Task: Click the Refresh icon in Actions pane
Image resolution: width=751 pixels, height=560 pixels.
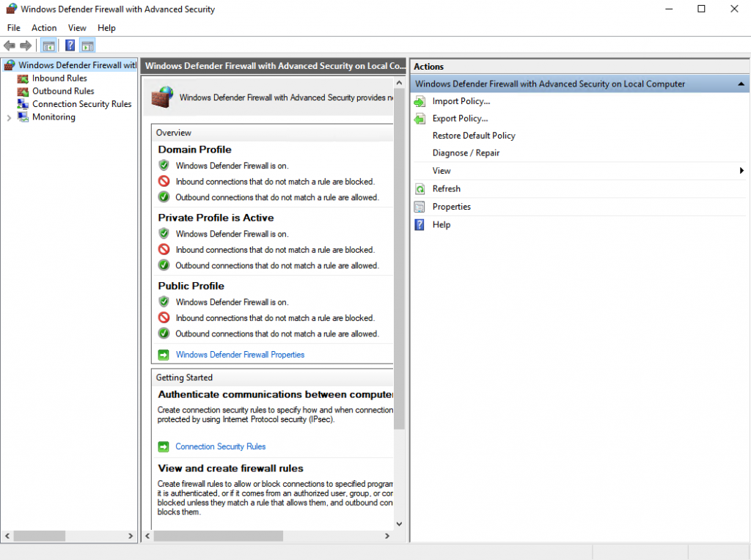Action: 420,189
